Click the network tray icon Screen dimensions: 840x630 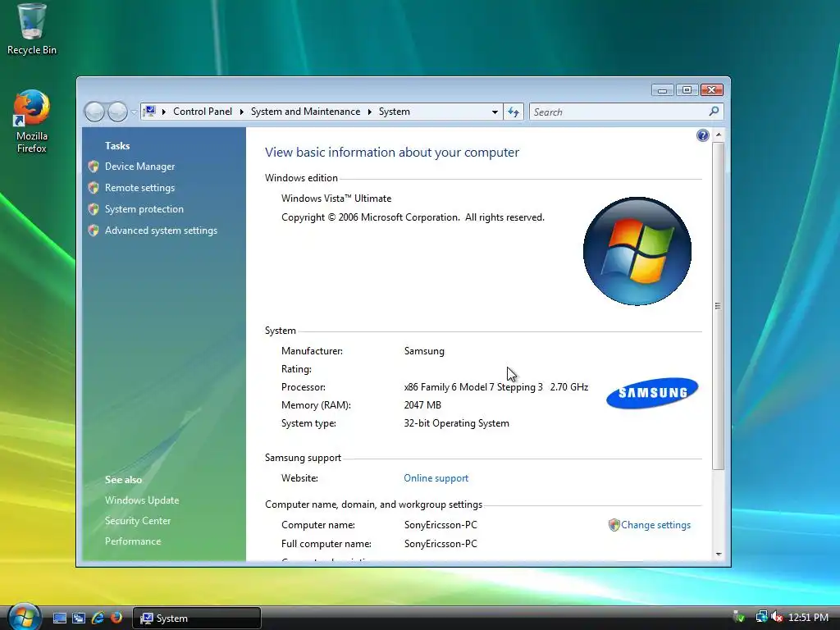pyautogui.click(x=760, y=617)
